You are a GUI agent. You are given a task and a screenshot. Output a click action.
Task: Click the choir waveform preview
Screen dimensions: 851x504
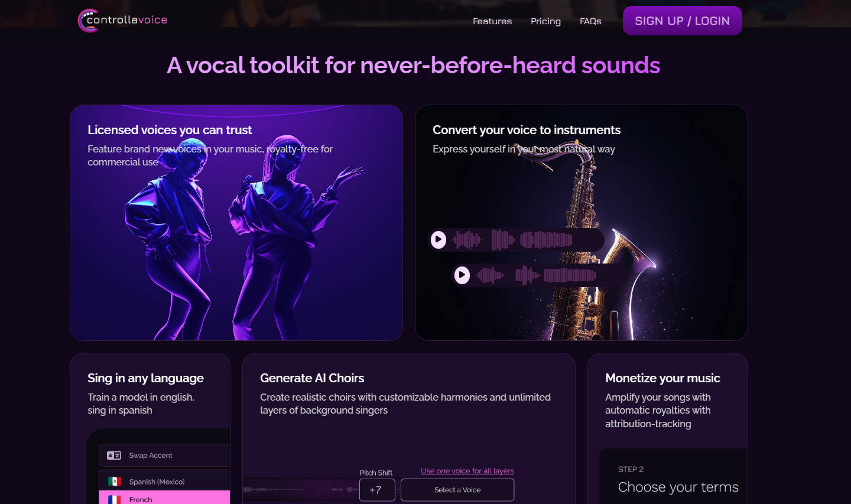[x=295, y=490]
